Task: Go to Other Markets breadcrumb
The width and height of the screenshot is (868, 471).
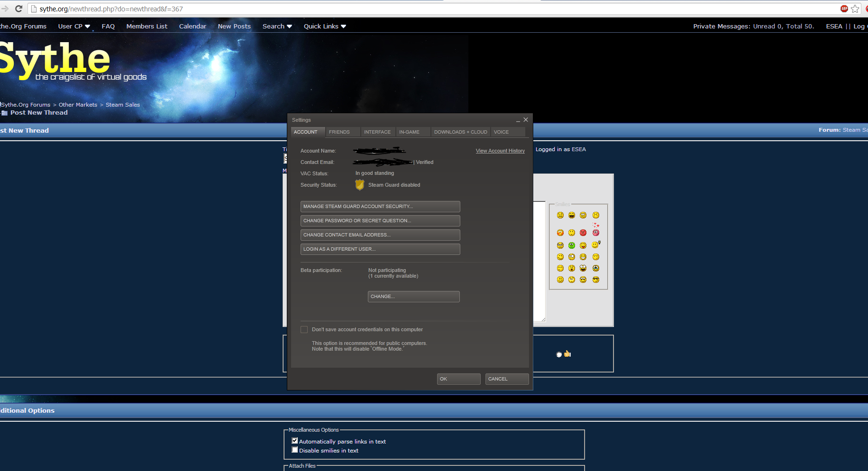Action: 78,105
